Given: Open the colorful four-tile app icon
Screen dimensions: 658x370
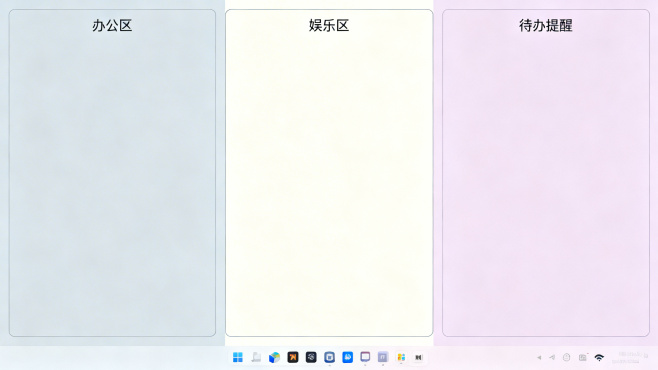Looking at the screenshot, I should pos(401,357).
